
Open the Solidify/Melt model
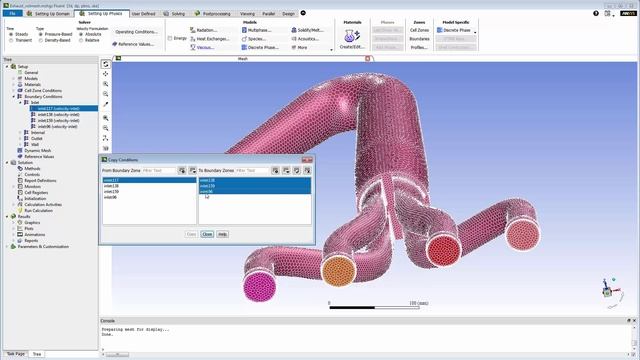(x=307, y=30)
